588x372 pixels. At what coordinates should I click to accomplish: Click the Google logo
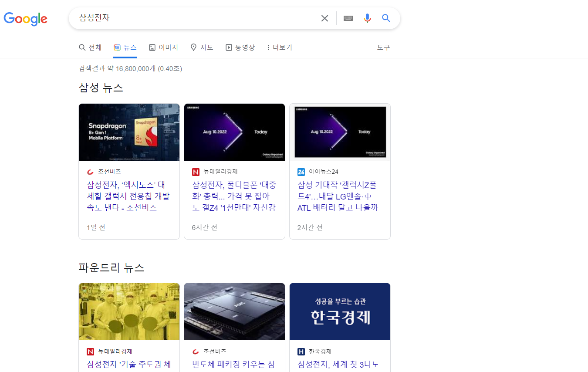click(x=26, y=19)
